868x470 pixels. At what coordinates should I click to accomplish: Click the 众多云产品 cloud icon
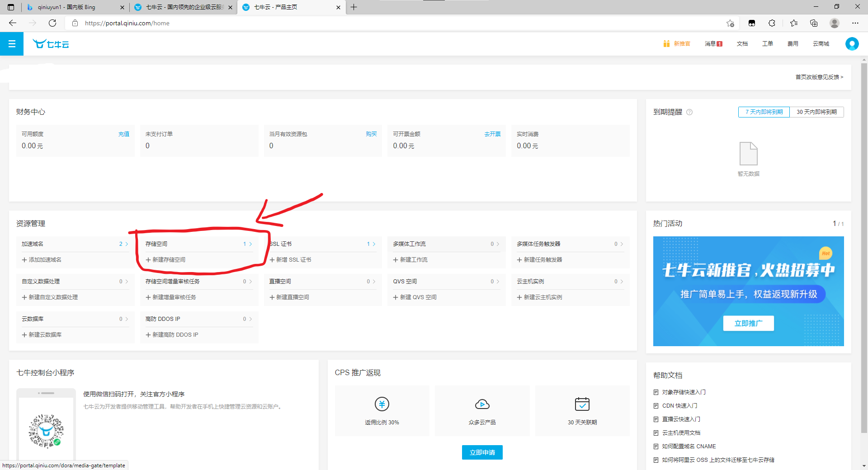[x=482, y=404]
